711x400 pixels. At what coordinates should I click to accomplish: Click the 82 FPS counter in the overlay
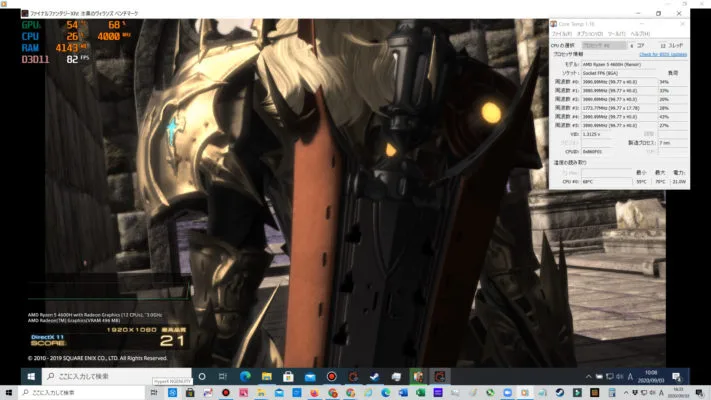pos(77,59)
